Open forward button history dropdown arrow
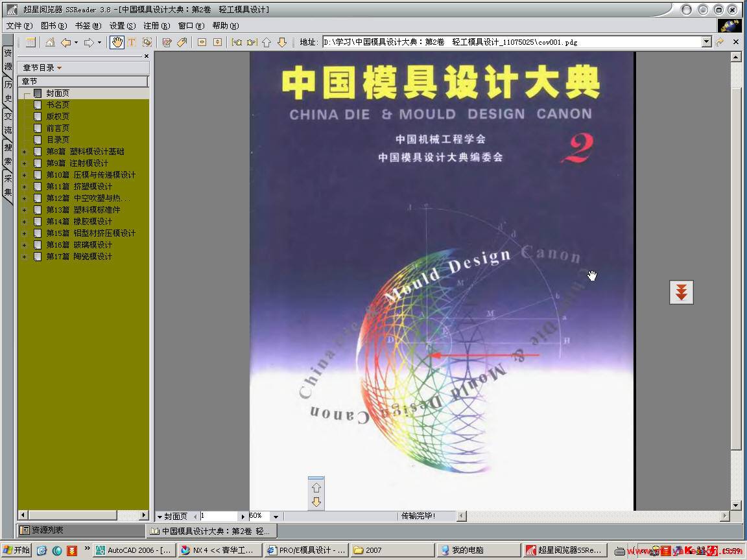This screenshot has width=747, height=560. coord(100,42)
